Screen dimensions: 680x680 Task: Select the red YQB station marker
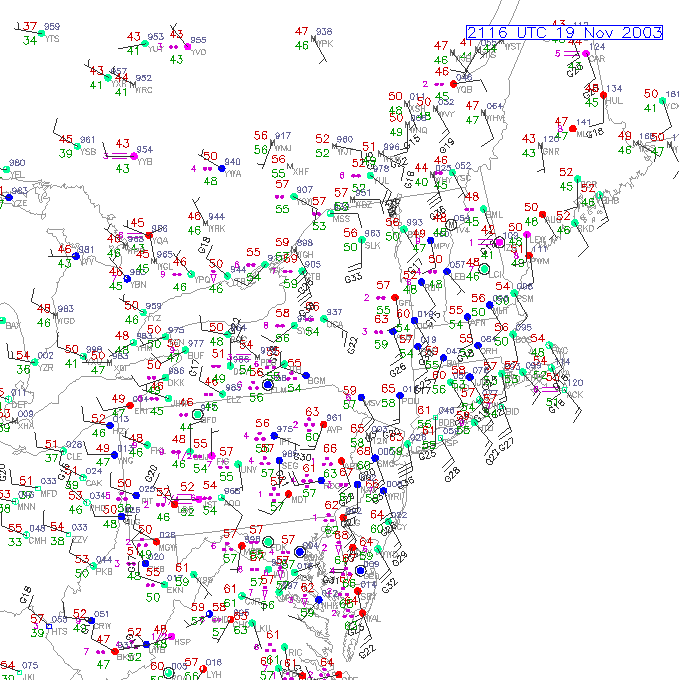click(454, 84)
